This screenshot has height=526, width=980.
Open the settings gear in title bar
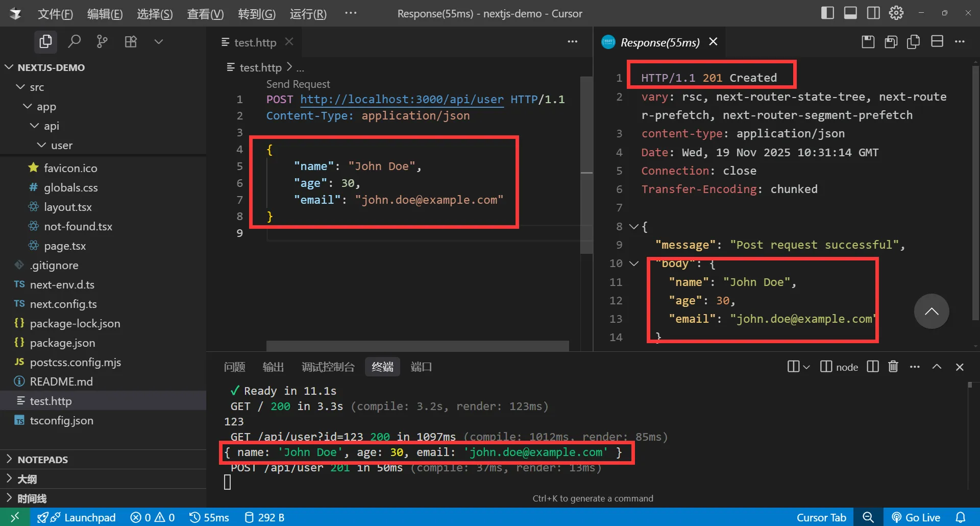pyautogui.click(x=896, y=13)
